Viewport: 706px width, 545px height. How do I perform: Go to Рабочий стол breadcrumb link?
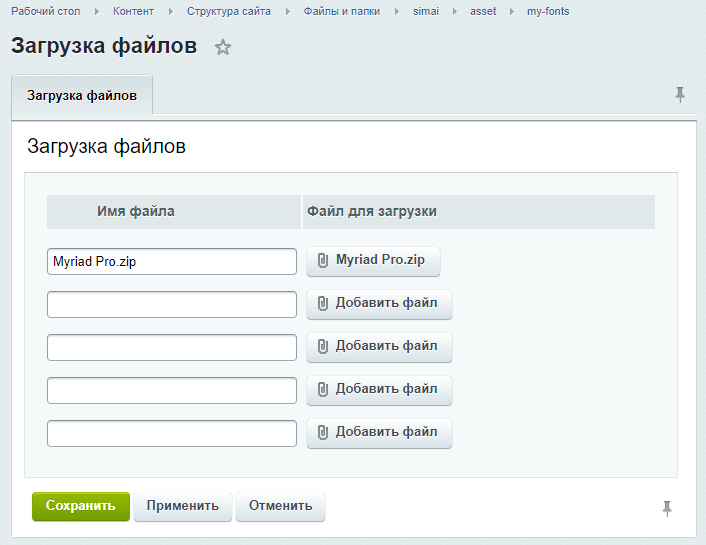point(45,11)
